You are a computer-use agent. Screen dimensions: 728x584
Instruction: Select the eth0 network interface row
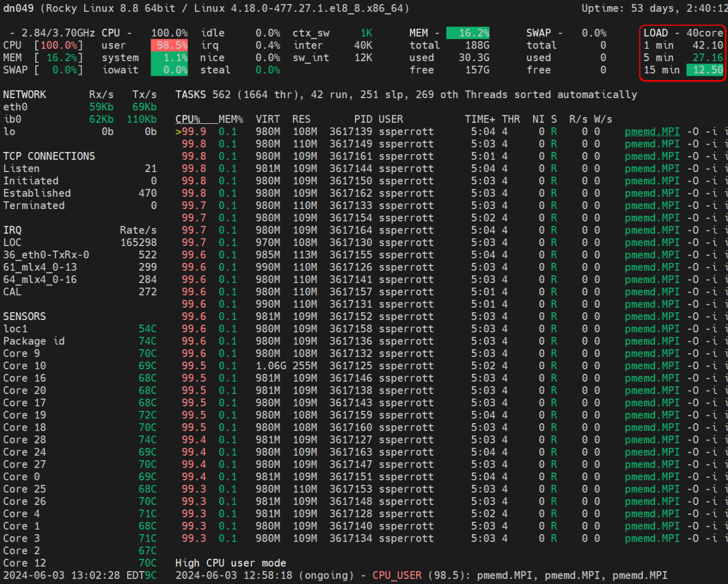click(80, 107)
